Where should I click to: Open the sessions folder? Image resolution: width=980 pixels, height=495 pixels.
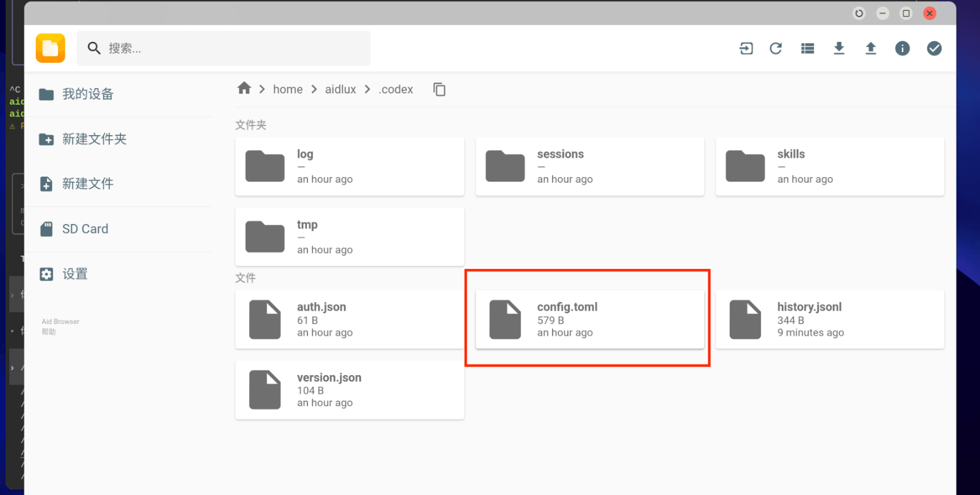[x=589, y=166]
